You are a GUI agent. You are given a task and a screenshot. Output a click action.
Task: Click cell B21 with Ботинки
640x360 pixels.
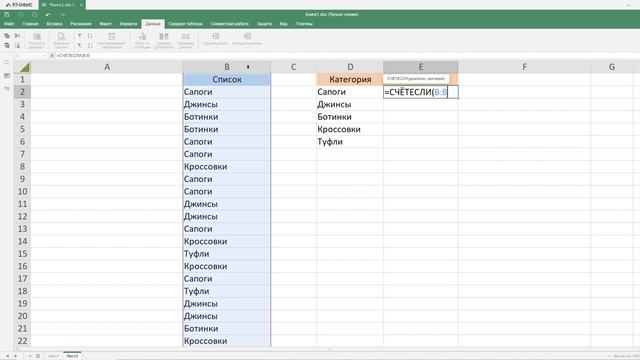click(227, 329)
